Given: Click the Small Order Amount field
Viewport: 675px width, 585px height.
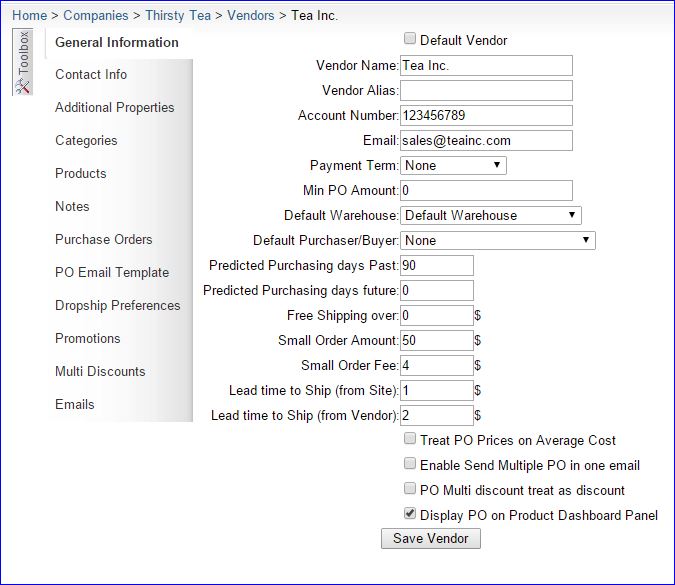Looking at the screenshot, I should tap(437, 340).
